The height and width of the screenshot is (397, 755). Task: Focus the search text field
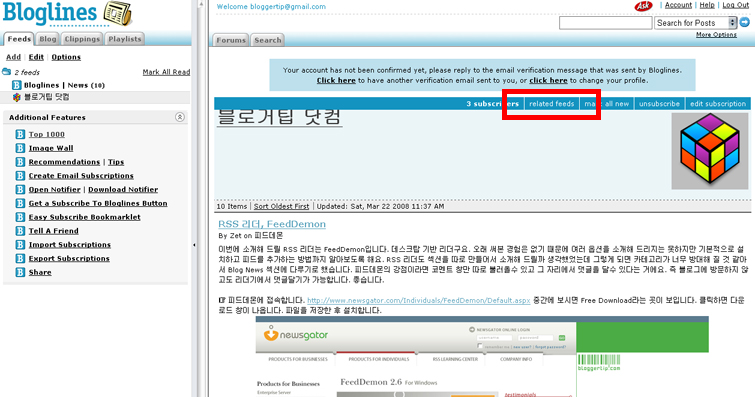pos(605,23)
